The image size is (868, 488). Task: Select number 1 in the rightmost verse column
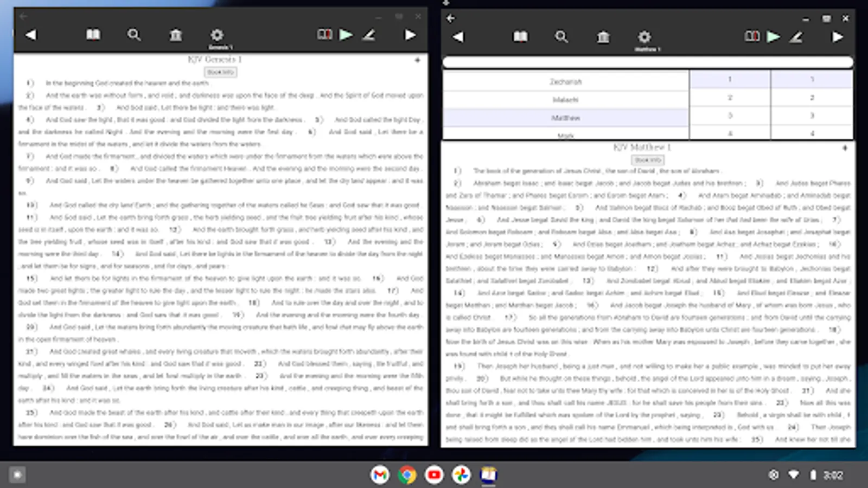pyautogui.click(x=812, y=80)
